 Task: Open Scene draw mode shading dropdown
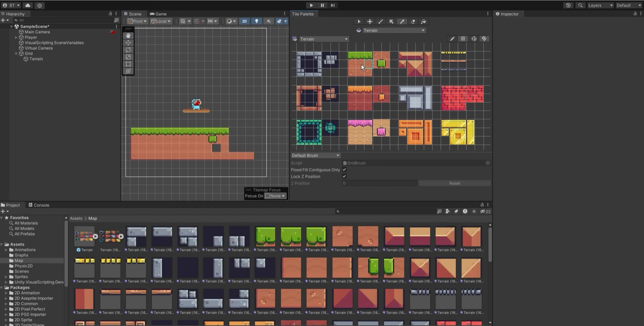click(x=231, y=21)
